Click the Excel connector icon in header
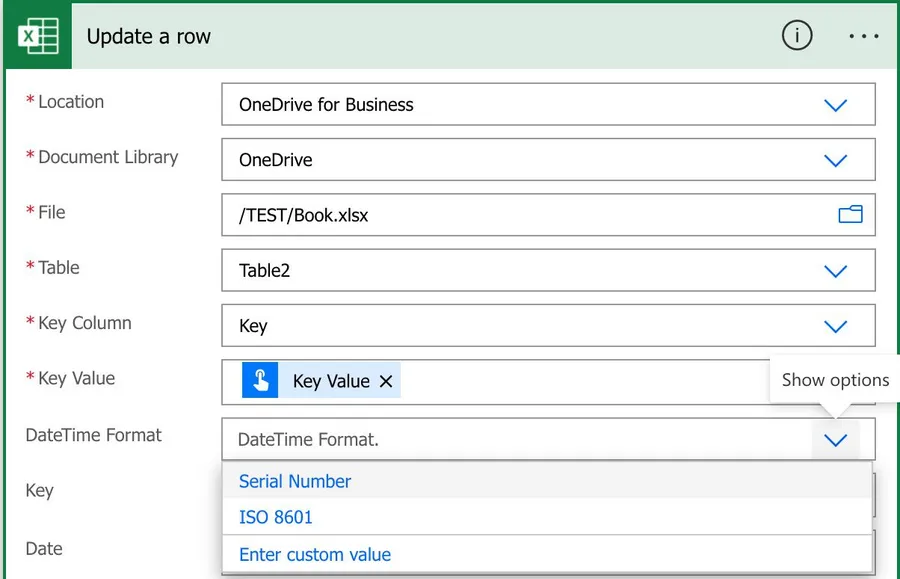900x579 pixels. click(38, 36)
